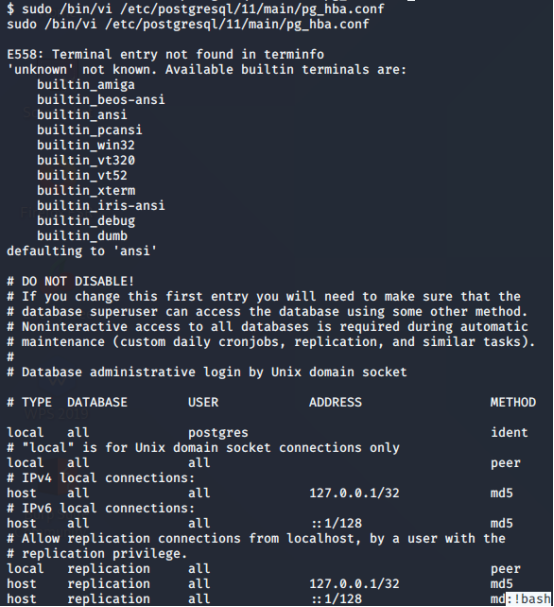Click 'builtin_amiga' in terminal list
The height and width of the screenshot is (607, 554).
point(86,84)
